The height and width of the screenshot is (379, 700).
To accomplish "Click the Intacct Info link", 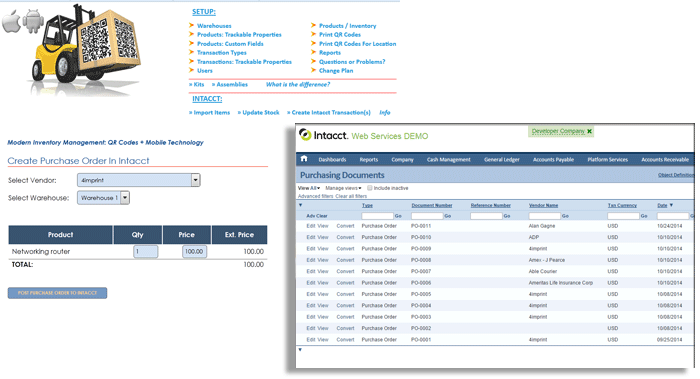I will coord(384,112).
